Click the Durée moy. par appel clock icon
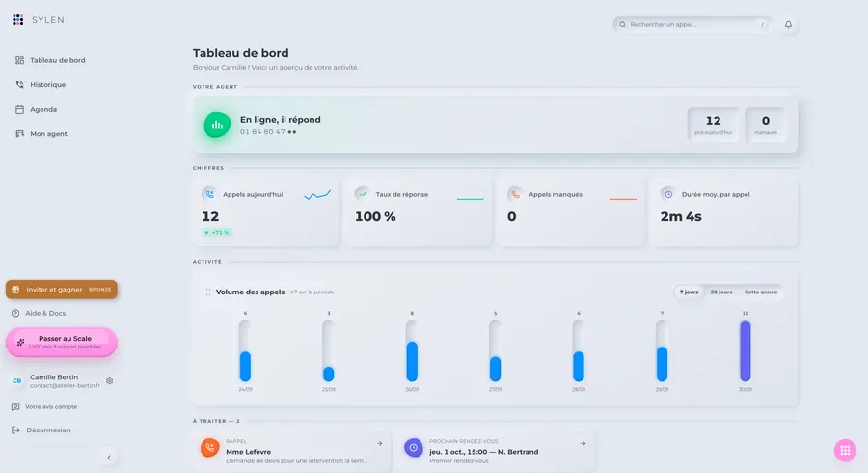 [668, 194]
